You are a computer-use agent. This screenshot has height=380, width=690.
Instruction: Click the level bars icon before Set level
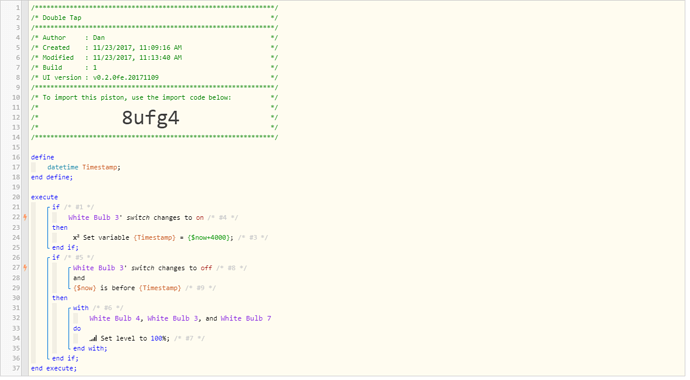coord(93,338)
